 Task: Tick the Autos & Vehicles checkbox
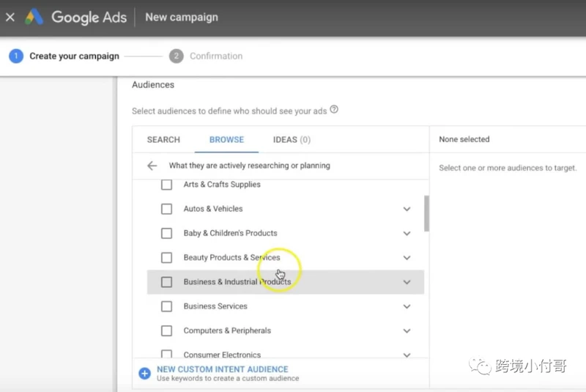tap(167, 209)
